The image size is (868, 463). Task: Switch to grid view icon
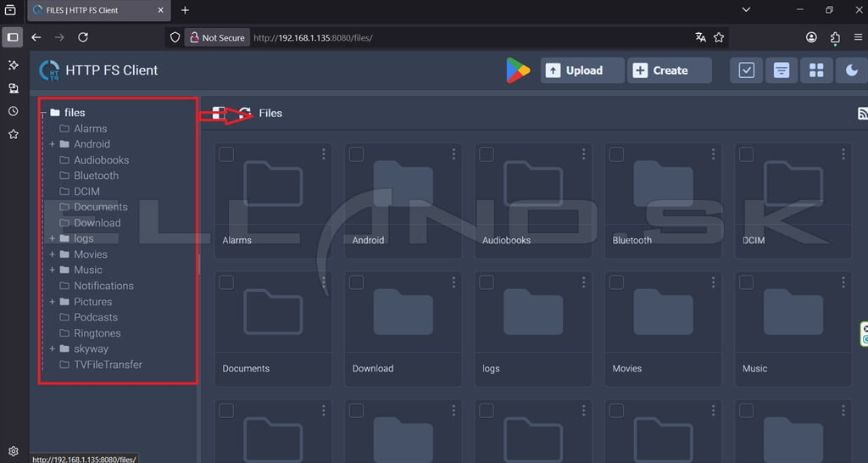[816, 70]
